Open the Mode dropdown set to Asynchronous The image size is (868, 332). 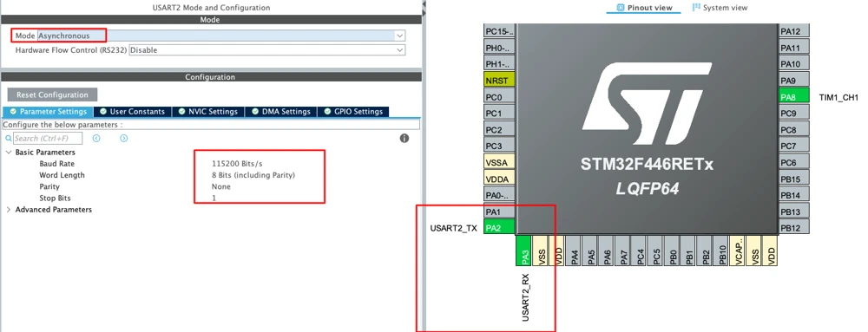pos(220,36)
